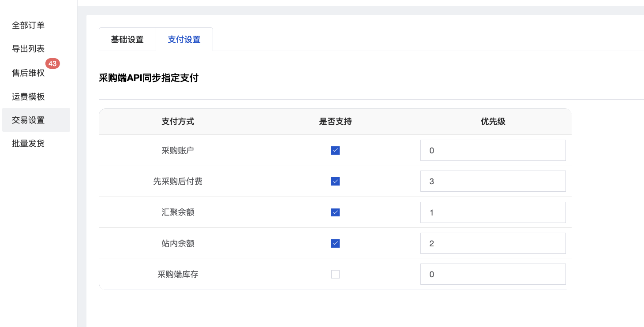
Task: Navigate to 批量发货 in the sidebar
Action: pyautogui.click(x=28, y=144)
